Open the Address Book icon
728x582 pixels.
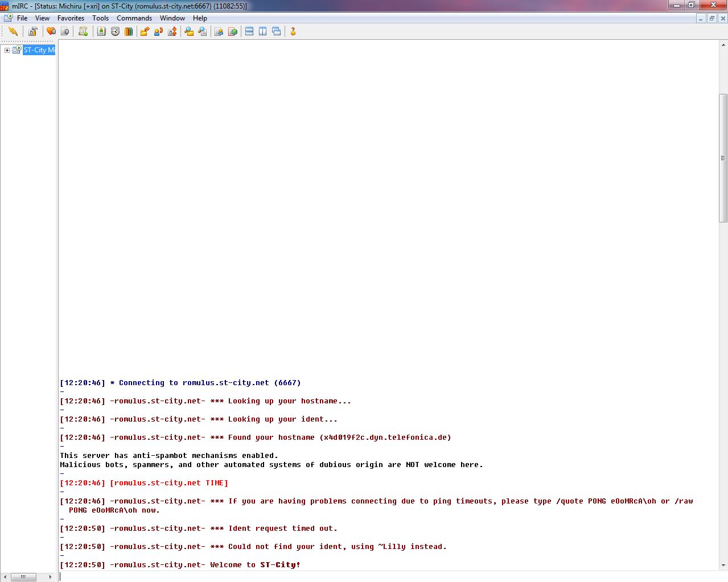[101, 31]
